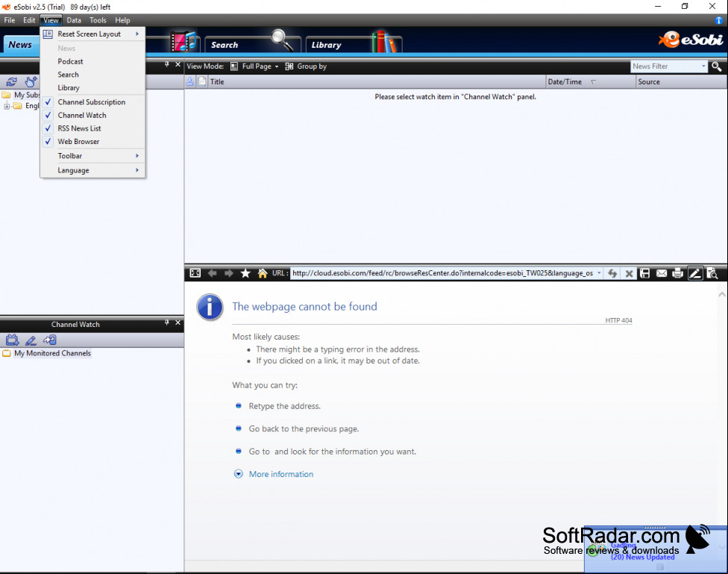
Task: Click the import channel watch icon
Action: point(50,340)
